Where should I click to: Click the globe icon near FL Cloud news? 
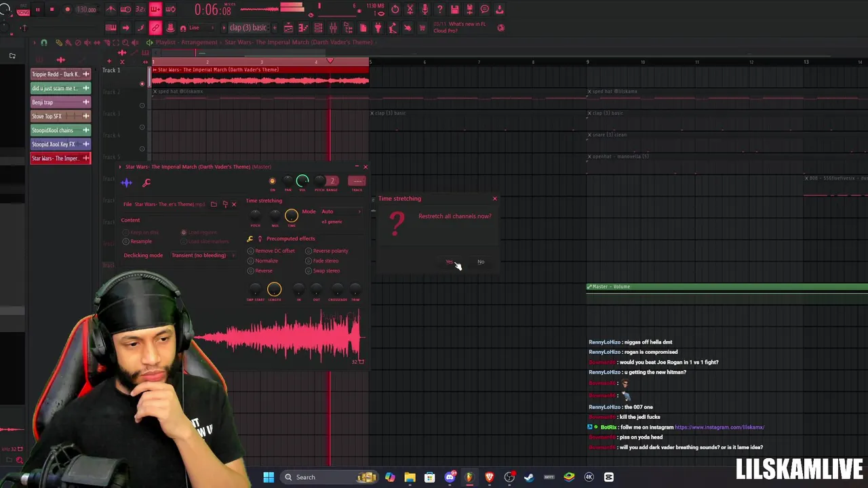coord(500,28)
